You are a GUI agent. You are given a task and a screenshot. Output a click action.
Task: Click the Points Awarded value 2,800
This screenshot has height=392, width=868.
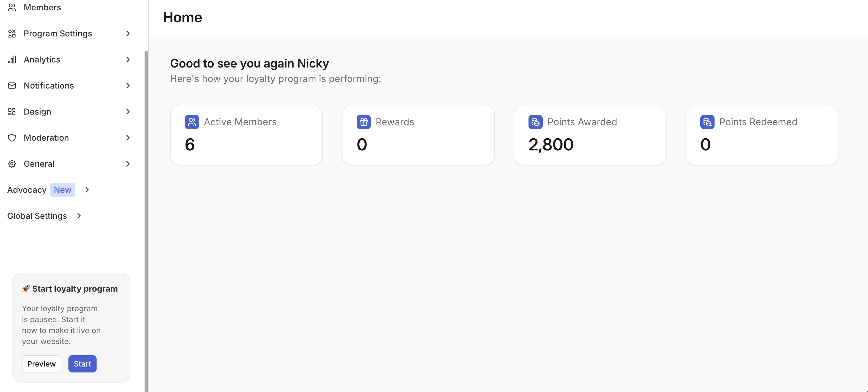point(551,145)
